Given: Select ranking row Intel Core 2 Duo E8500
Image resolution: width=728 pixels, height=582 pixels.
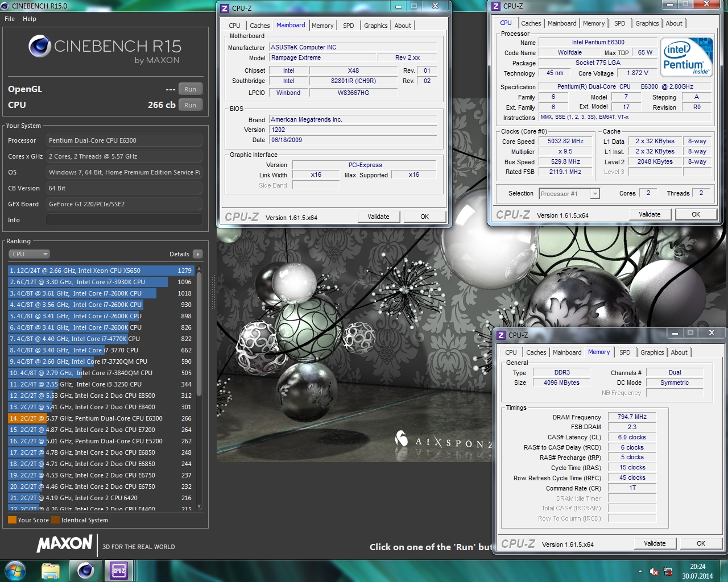Looking at the screenshot, I should [x=101, y=396].
